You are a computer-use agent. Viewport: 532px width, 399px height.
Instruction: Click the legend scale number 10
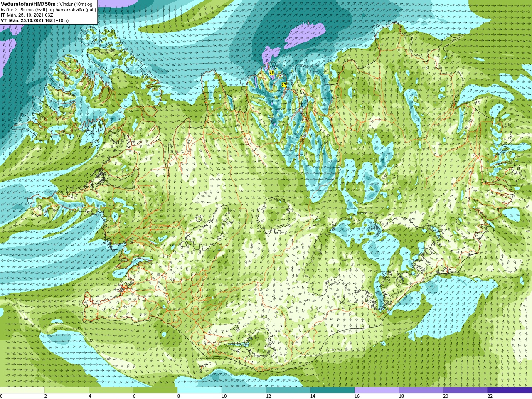point(224,396)
